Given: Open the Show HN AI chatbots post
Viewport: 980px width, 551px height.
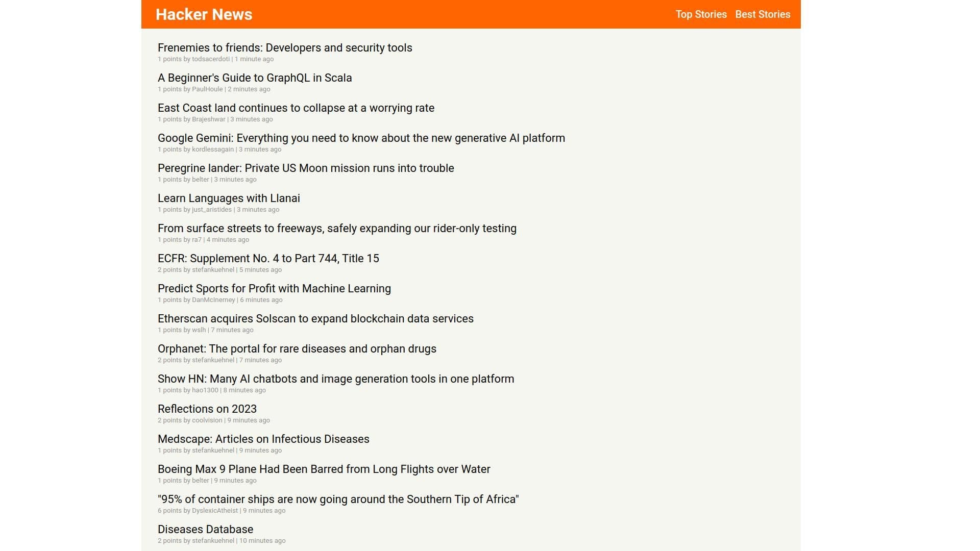Looking at the screenshot, I should coord(335,379).
